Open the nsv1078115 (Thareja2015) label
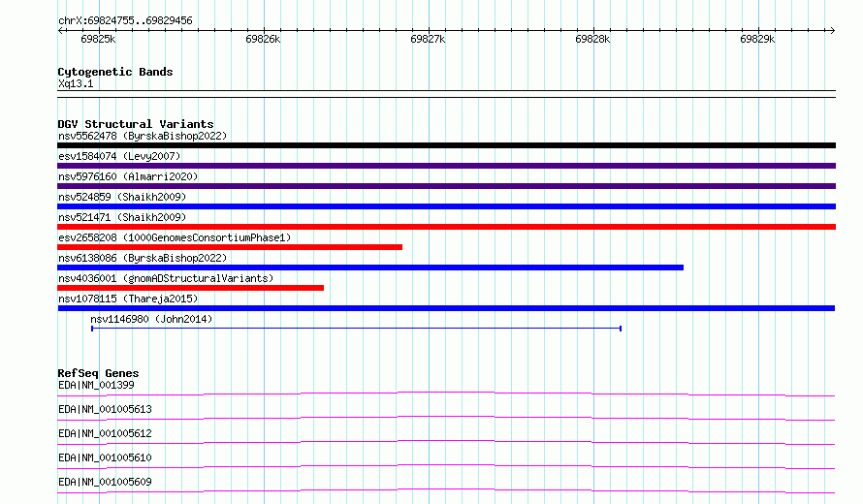The image size is (863, 504). [x=128, y=299]
